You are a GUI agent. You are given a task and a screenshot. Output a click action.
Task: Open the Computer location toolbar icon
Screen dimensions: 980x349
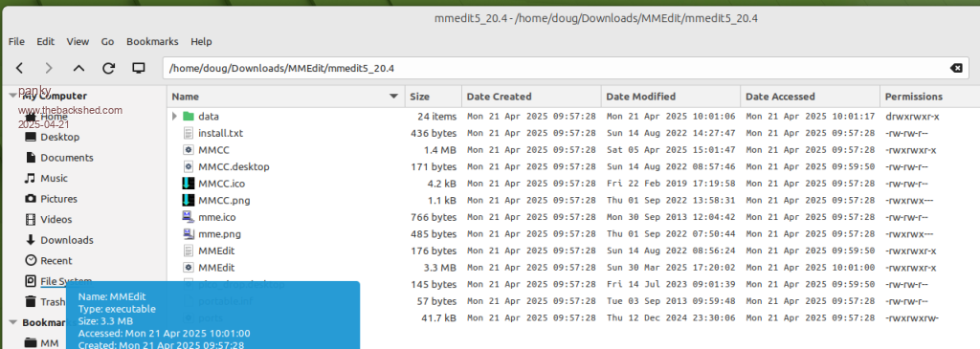coord(139,68)
